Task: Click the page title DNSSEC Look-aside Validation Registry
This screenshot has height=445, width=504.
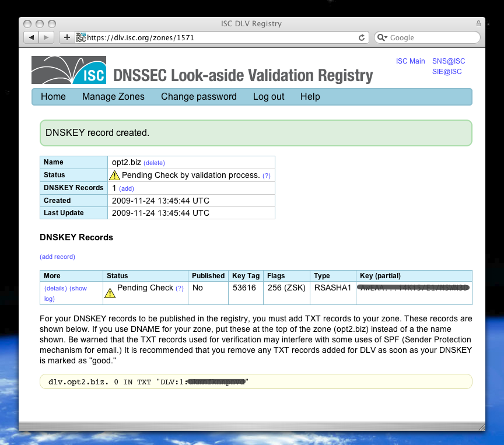Action: [x=243, y=75]
